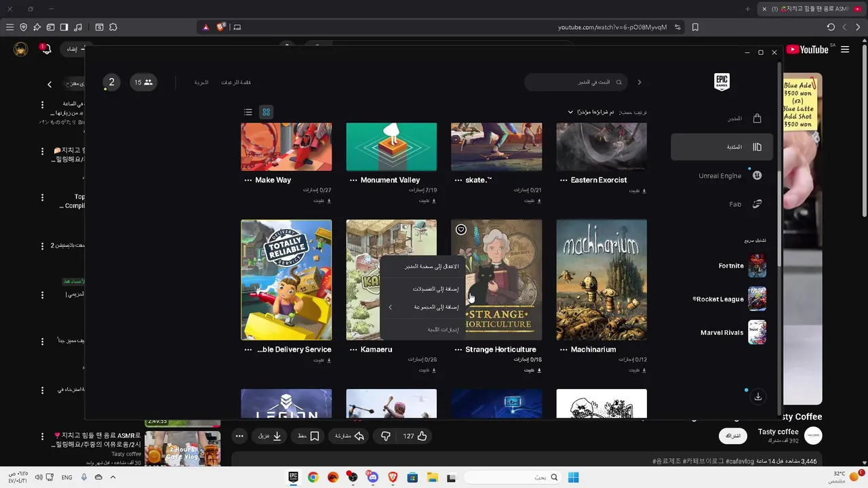Open the Wishlist tab in launcher header

click(x=236, y=82)
